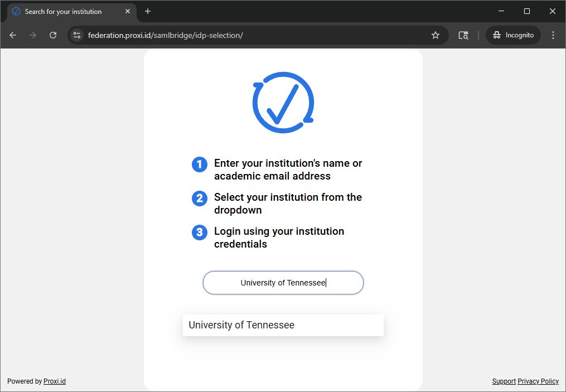The height and width of the screenshot is (392, 566).
Task: Click the forward navigation arrow
Action: [33, 35]
